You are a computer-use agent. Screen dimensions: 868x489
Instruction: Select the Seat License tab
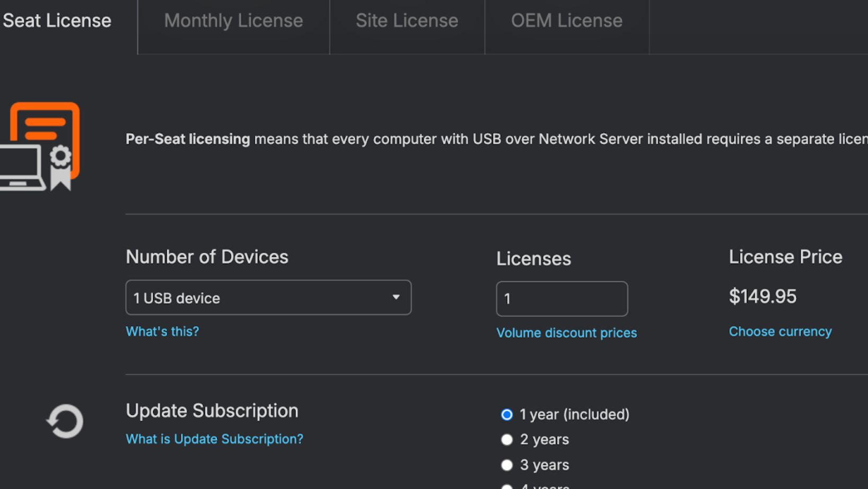coord(57,21)
